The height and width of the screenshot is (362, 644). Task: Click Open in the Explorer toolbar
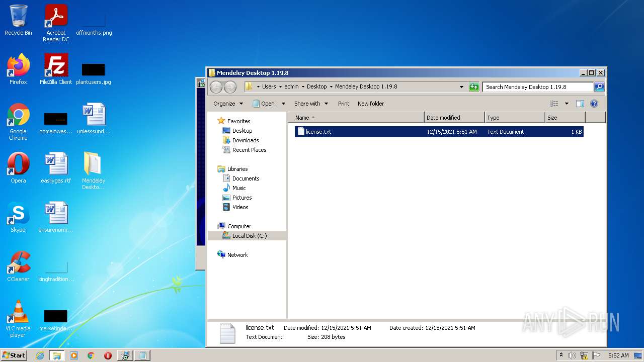263,104
